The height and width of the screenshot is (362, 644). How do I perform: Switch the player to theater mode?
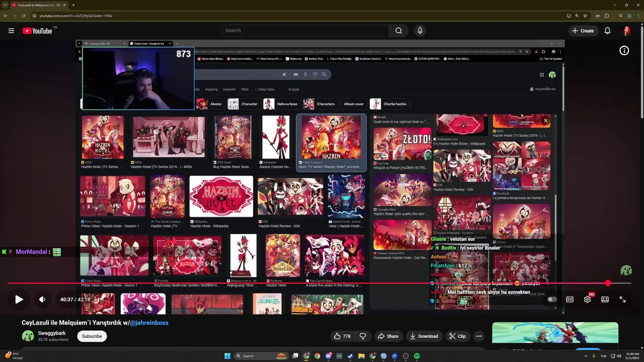pos(605,299)
